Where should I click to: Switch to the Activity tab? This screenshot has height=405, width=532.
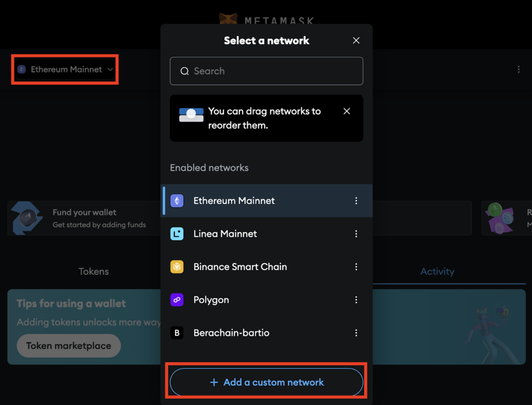pyautogui.click(x=437, y=271)
